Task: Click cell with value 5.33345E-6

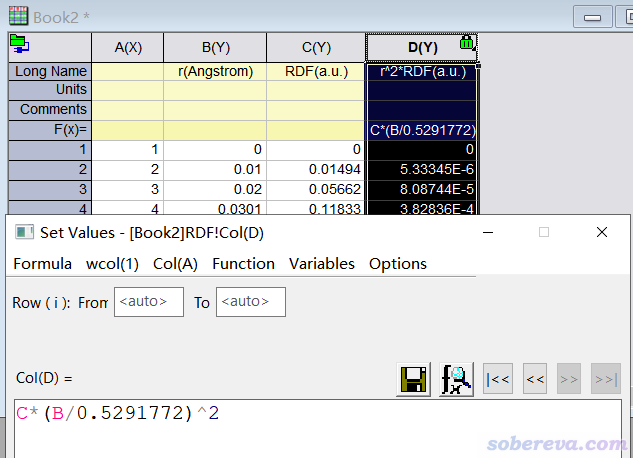Action: (422, 169)
